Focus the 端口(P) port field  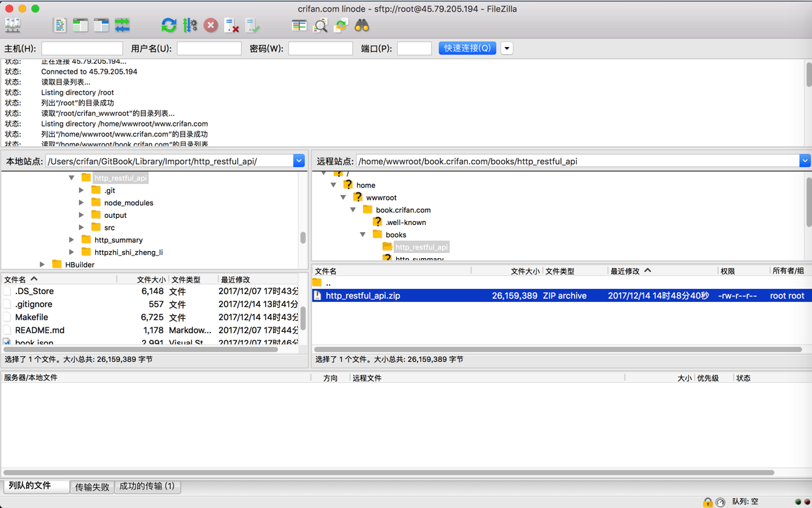pos(414,48)
